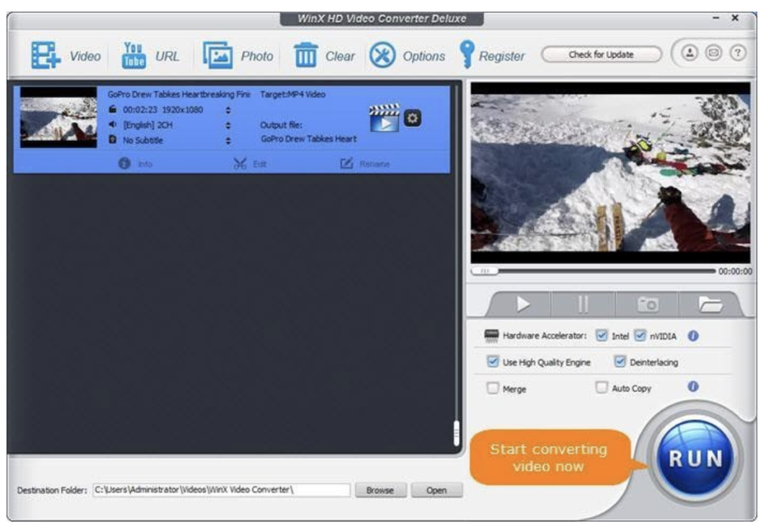Click the 00:00:00 preview time text
The image size is (769, 532).
734,272
